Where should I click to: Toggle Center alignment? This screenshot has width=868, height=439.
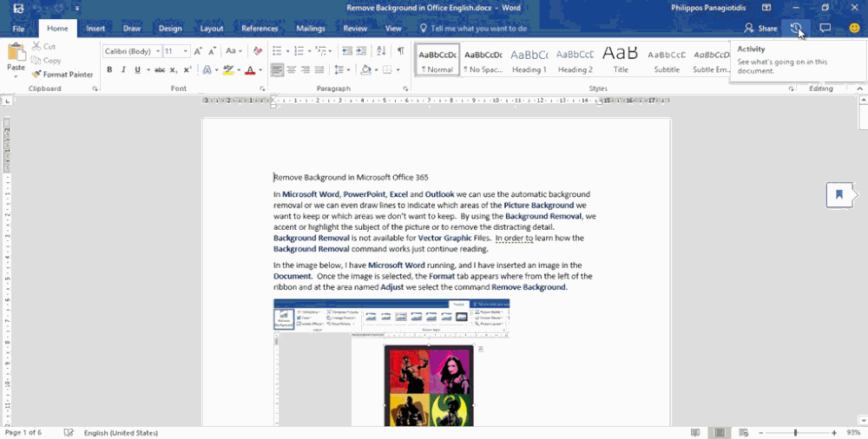[291, 69]
